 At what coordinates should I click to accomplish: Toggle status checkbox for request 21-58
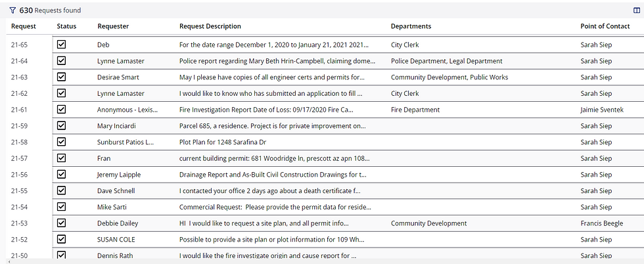tap(61, 142)
